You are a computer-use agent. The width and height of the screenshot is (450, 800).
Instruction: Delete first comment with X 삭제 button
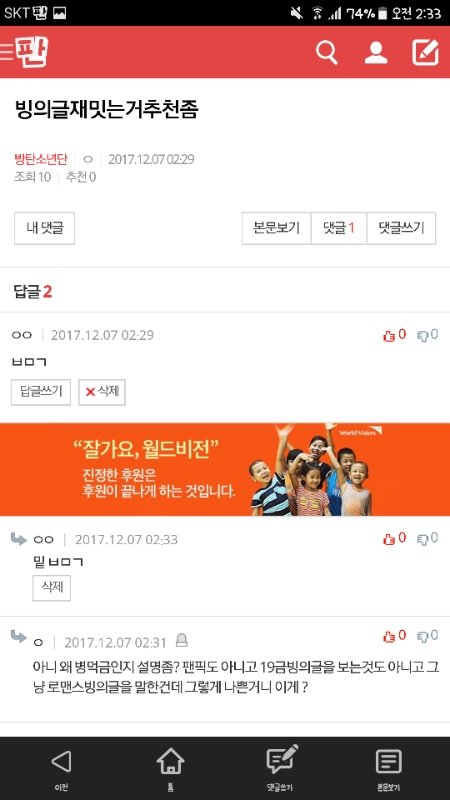(x=102, y=392)
